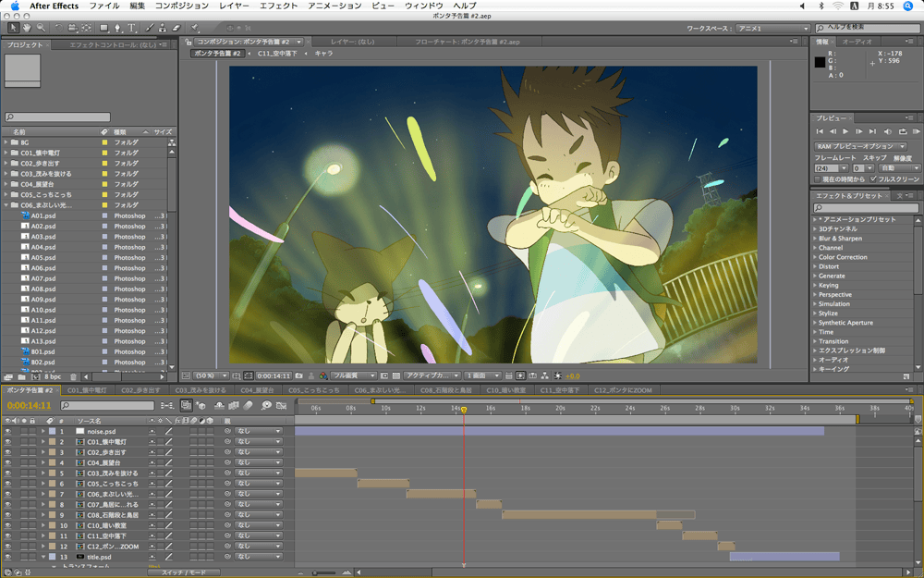Screen dimensions: 924x578
Task: Select the Pan Behind tool
Action: point(87,28)
